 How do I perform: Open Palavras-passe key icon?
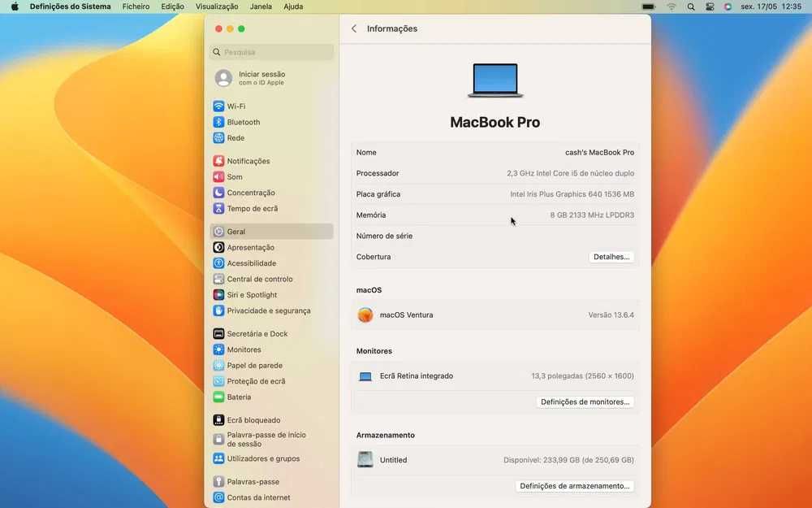pos(218,481)
